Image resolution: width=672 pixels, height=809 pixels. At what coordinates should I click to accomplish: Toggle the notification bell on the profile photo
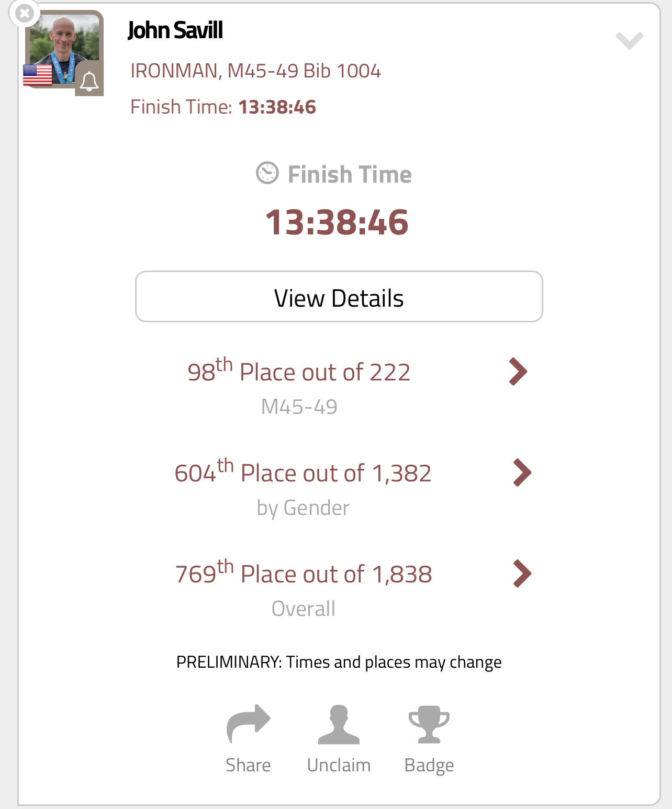point(89,82)
